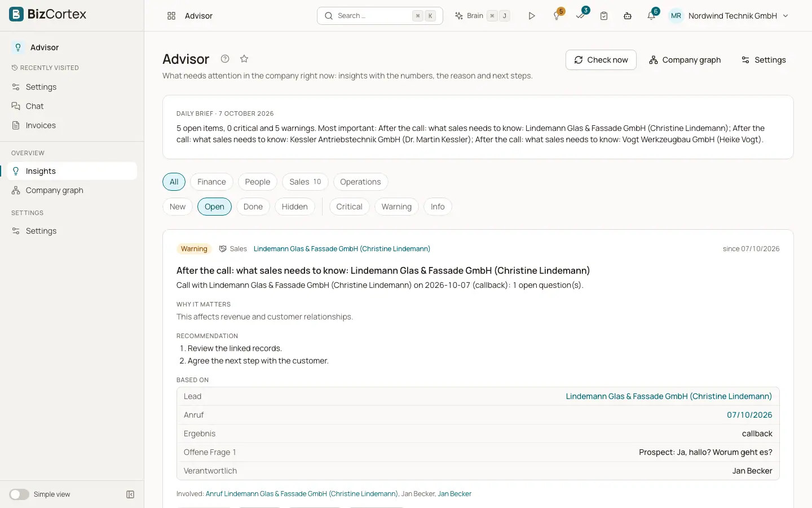Filter insights by Sales 10
The height and width of the screenshot is (508, 812).
(x=305, y=182)
